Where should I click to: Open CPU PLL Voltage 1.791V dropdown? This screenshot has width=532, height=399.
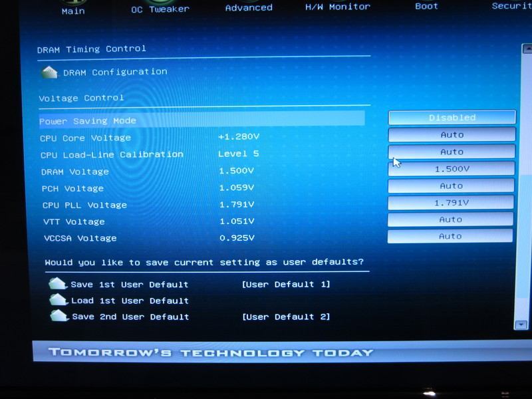pos(451,203)
